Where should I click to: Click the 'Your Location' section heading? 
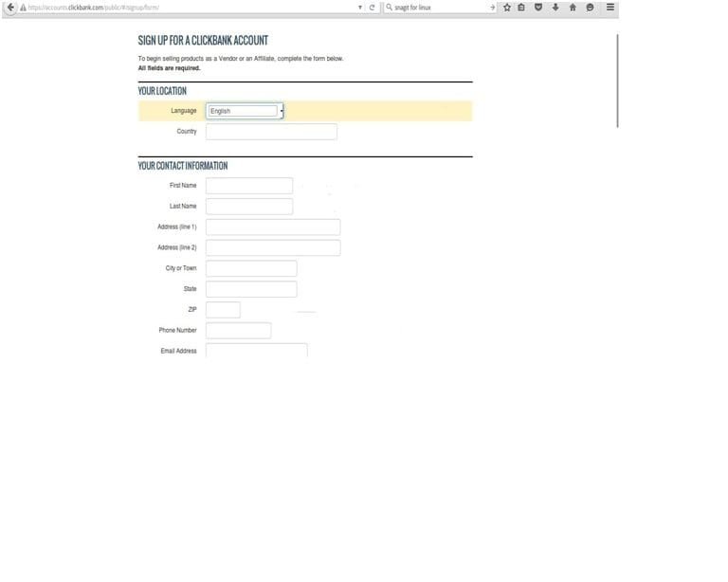162,91
